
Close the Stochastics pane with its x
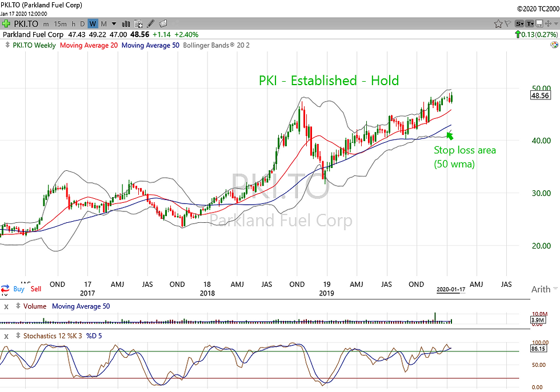coord(6,337)
